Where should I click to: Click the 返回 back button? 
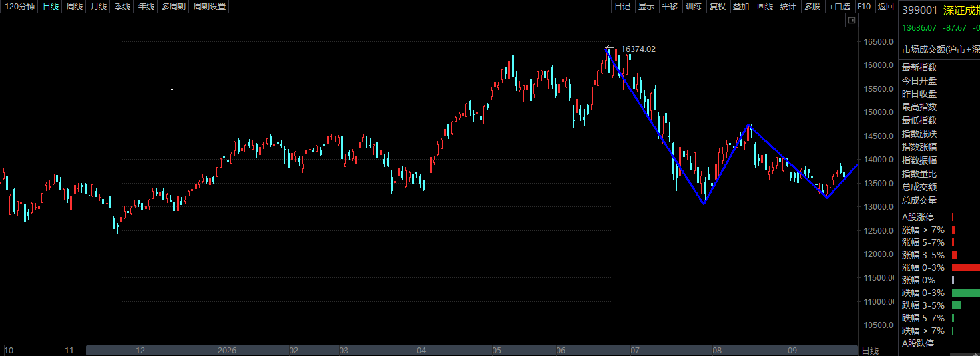tap(885, 7)
